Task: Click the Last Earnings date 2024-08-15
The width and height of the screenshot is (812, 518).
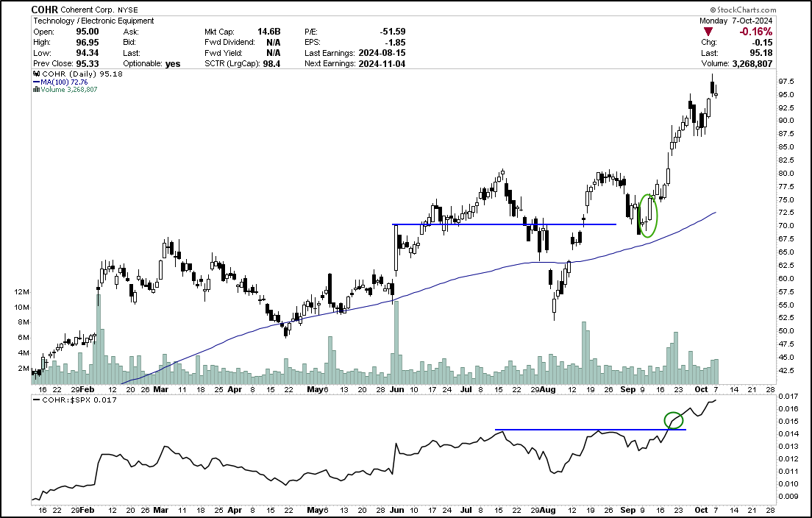Action: (382, 53)
